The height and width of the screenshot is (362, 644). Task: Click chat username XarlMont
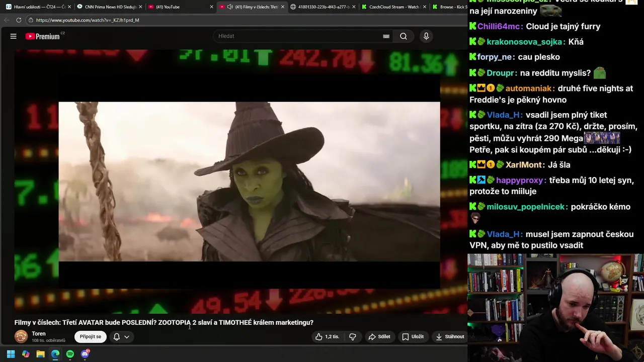coord(525,165)
